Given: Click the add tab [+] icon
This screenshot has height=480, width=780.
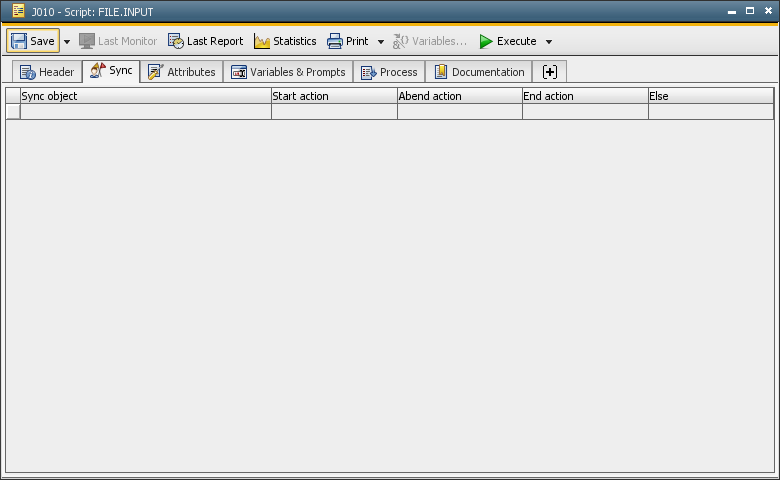Looking at the screenshot, I should [x=550, y=72].
